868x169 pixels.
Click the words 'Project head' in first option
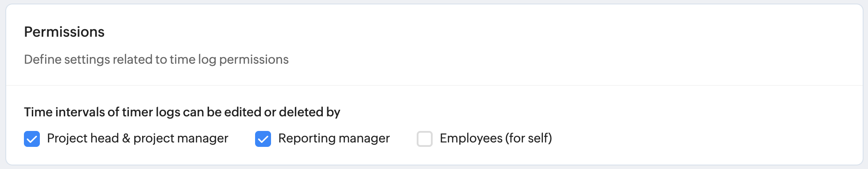click(x=83, y=138)
